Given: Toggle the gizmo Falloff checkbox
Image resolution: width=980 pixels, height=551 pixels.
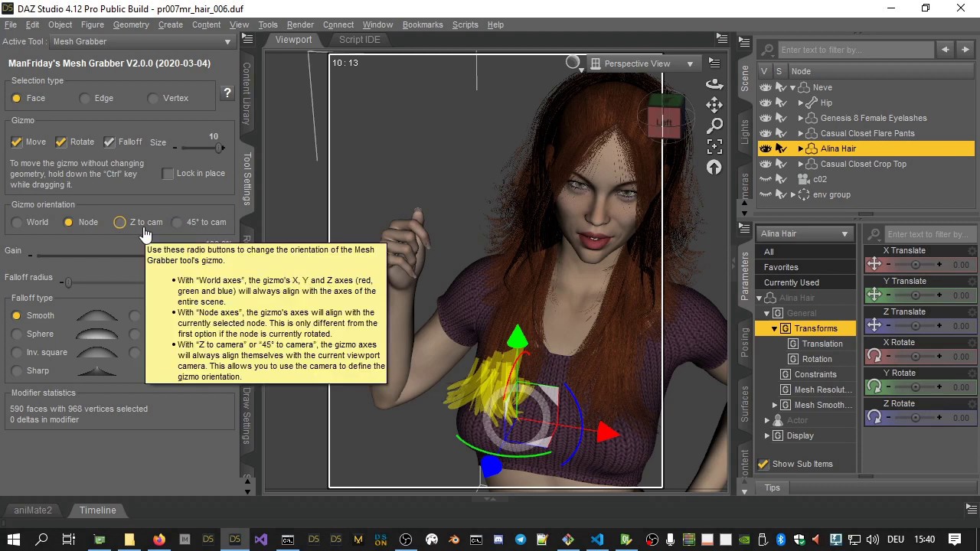Looking at the screenshot, I should click(109, 142).
